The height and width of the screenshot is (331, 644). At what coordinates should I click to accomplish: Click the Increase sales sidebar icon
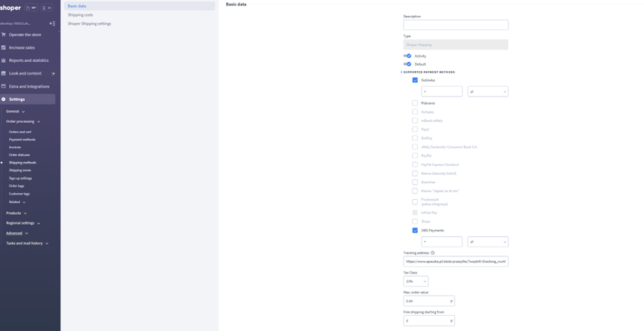pyautogui.click(x=4, y=48)
